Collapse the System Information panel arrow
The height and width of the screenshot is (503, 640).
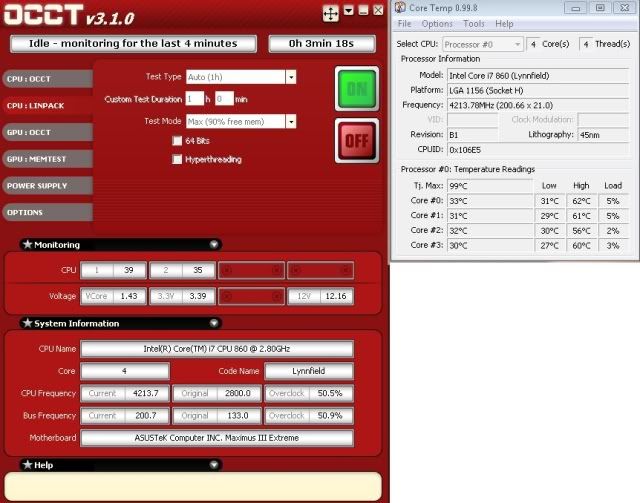214,323
